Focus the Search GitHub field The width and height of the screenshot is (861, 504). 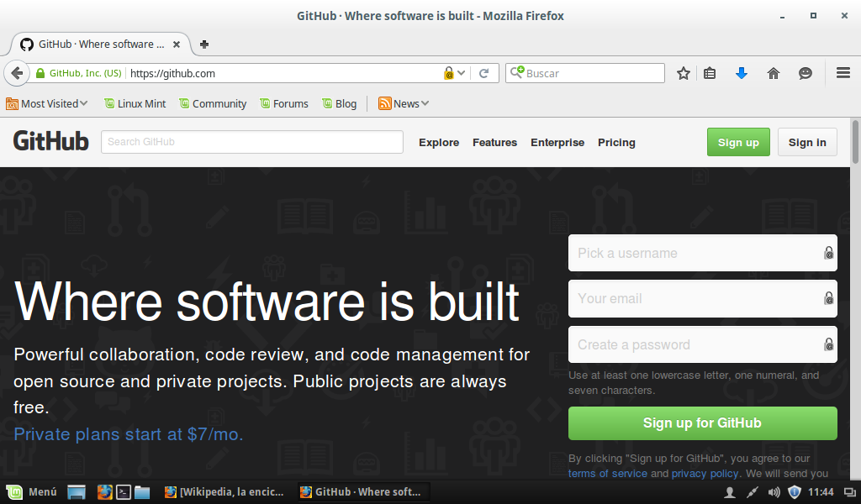click(252, 141)
